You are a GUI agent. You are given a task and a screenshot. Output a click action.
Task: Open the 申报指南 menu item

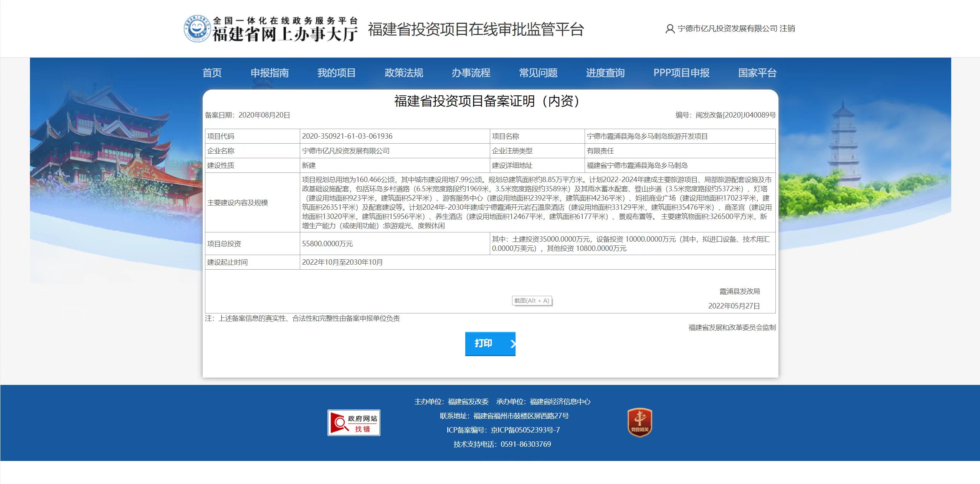coord(269,73)
